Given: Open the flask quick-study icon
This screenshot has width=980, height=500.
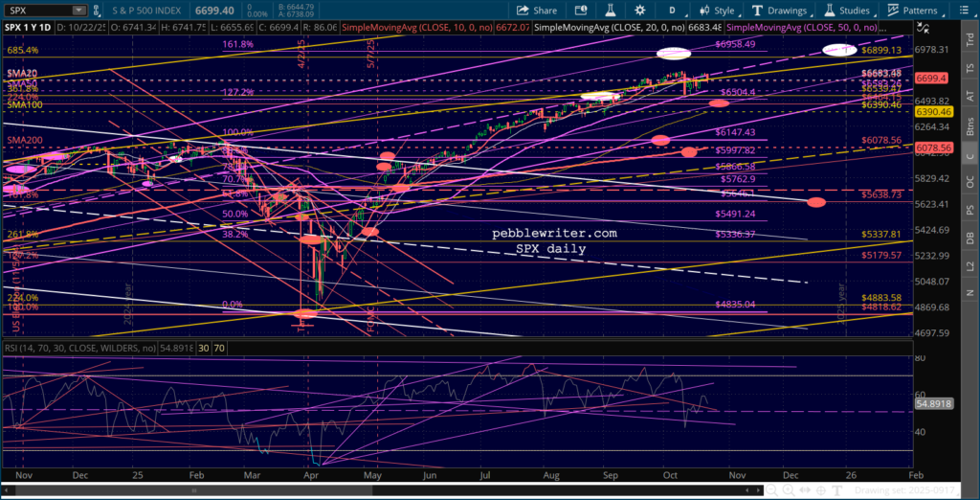Looking at the screenshot, I should pyautogui.click(x=613, y=11).
